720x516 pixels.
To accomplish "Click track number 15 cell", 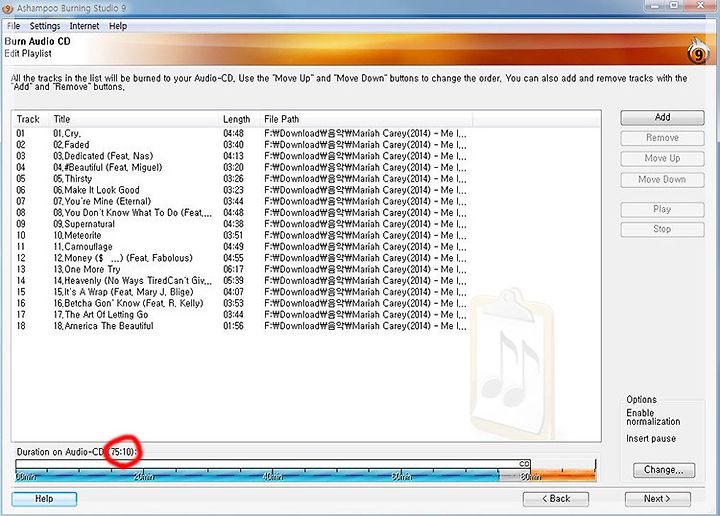I will click(x=21, y=292).
